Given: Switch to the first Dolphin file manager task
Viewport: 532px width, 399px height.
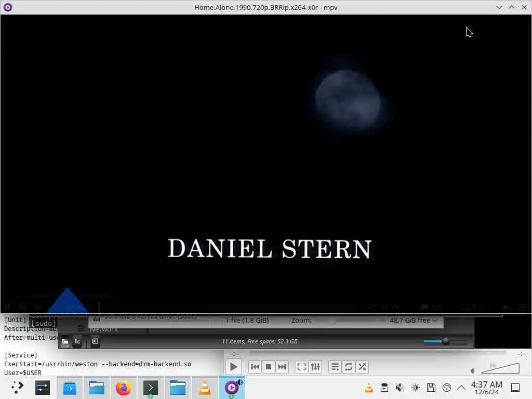Looking at the screenshot, I should click(96, 388).
